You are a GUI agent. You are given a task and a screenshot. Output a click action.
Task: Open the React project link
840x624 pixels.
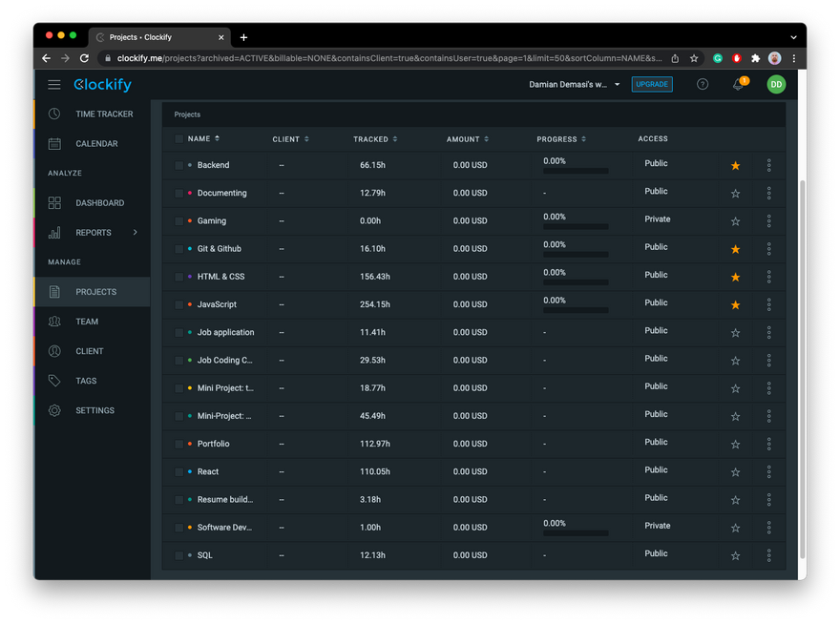(208, 471)
